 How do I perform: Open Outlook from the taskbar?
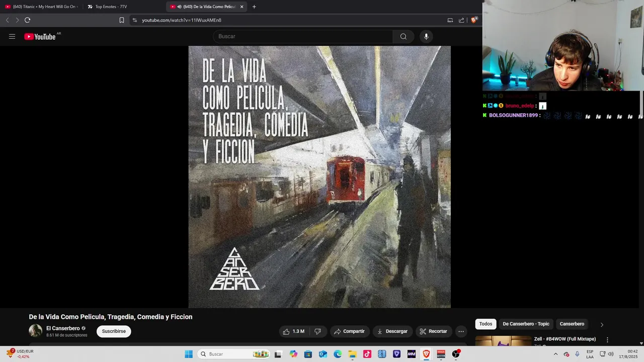coord(323,354)
